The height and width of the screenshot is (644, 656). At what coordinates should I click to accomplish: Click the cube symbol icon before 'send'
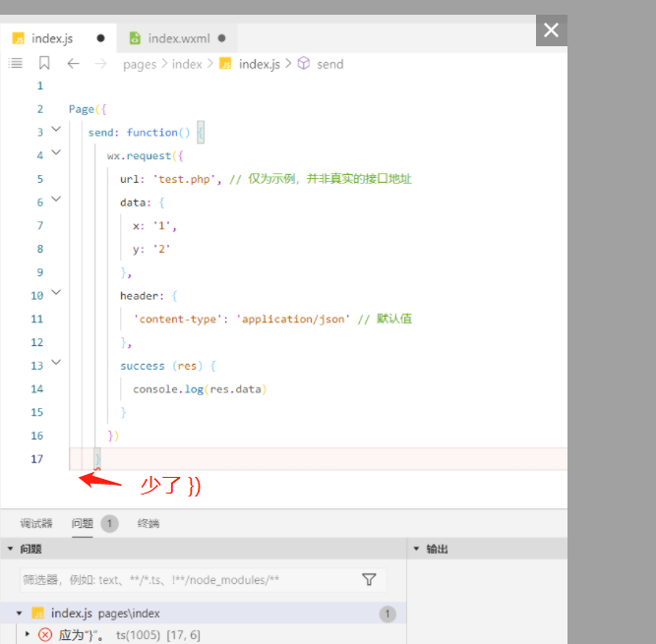(x=304, y=63)
